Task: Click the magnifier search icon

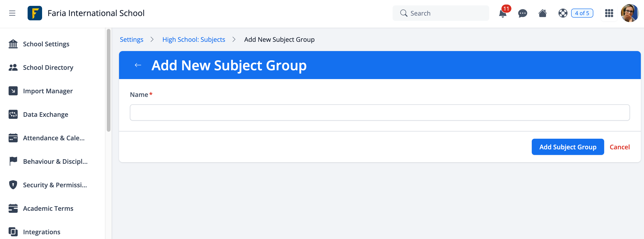Action: 403,13
